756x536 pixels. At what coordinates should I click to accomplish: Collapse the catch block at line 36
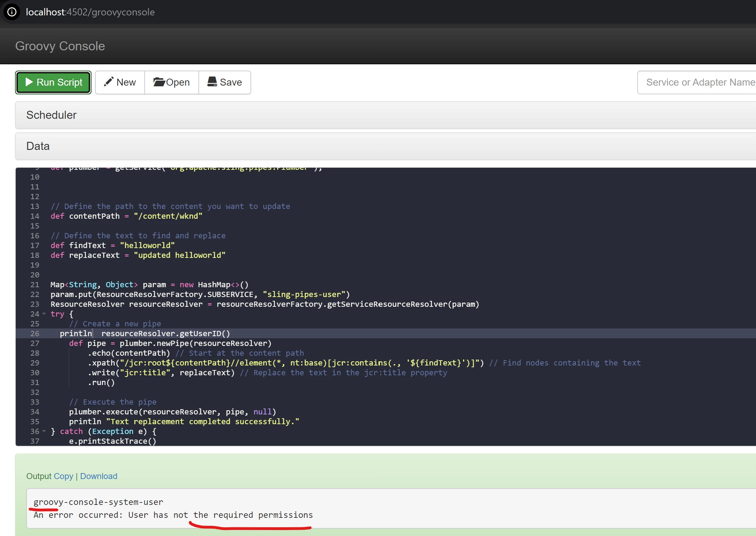(x=44, y=431)
